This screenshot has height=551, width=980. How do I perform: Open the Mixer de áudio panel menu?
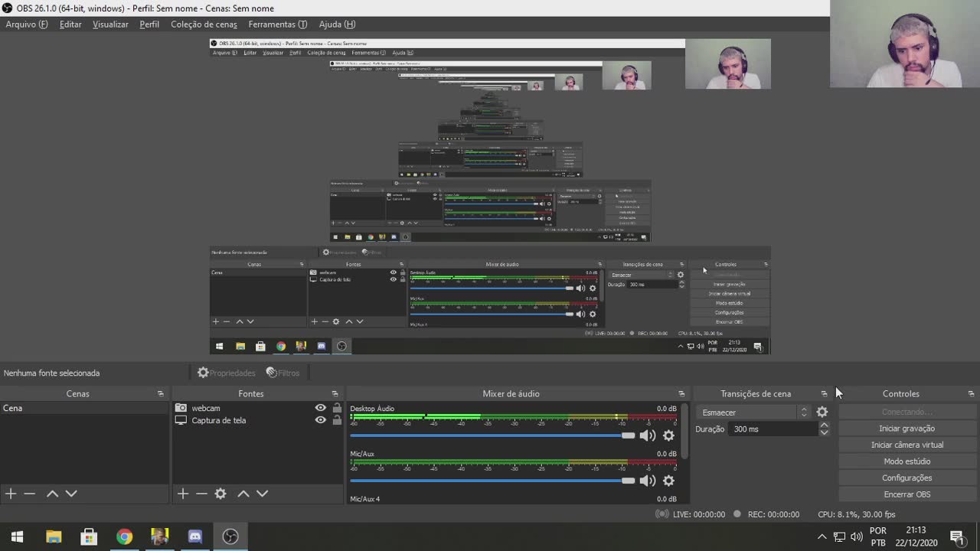pos(681,393)
